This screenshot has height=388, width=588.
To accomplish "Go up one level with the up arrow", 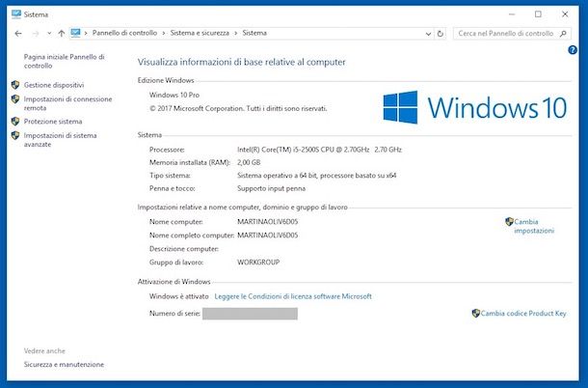I will pos(62,34).
